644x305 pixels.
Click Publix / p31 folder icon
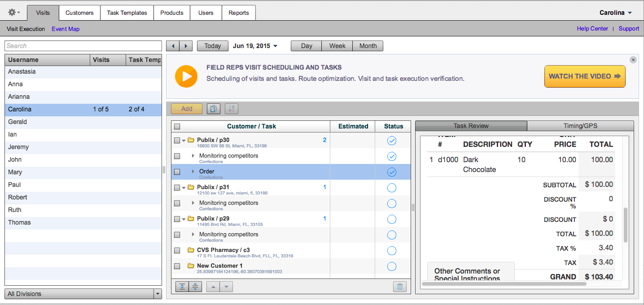(191, 187)
